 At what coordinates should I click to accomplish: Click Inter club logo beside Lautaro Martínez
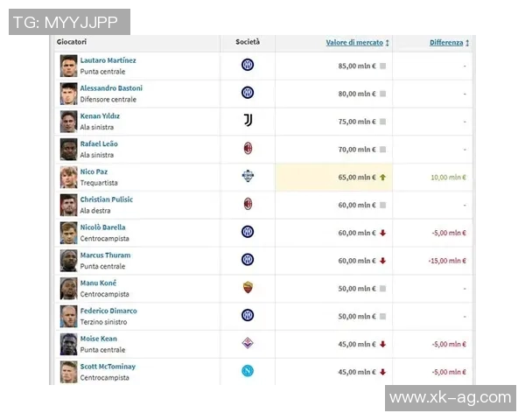(x=248, y=65)
